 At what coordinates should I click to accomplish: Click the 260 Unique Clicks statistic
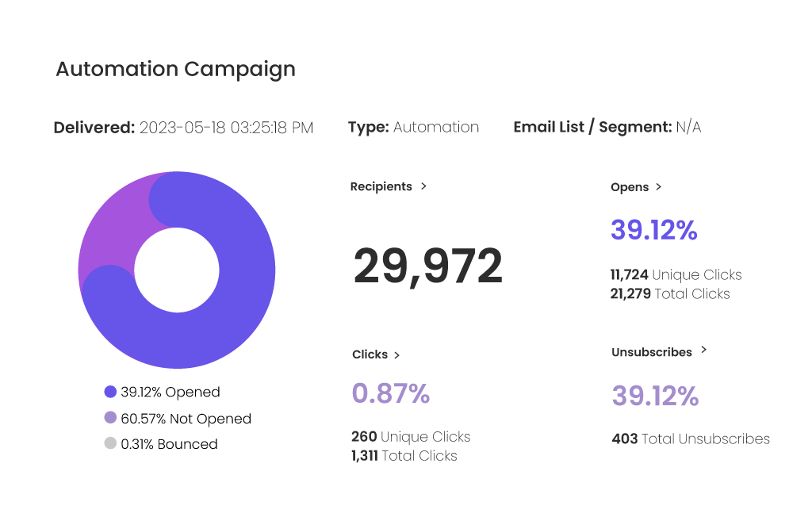[x=410, y=437]
